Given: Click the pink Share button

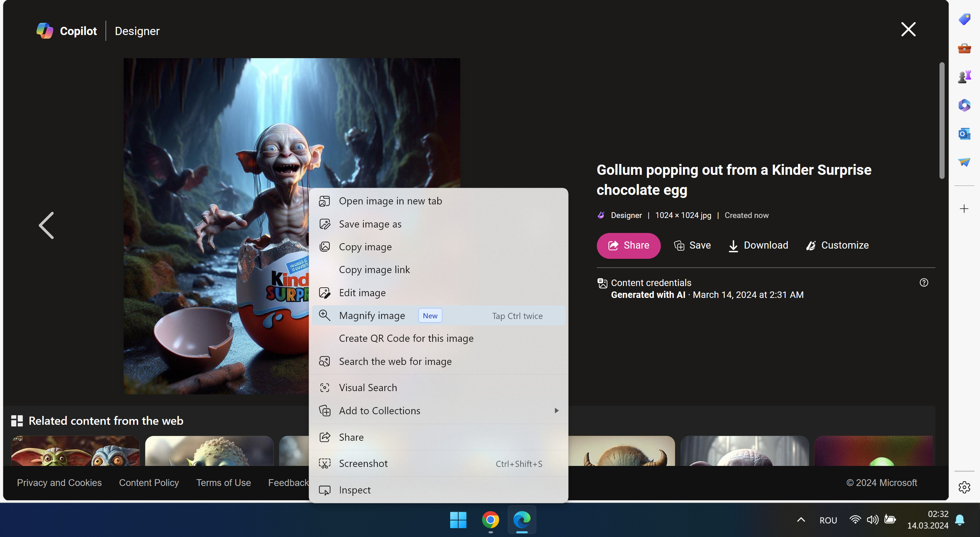Looking at the screenshot, I should [628, 246].
